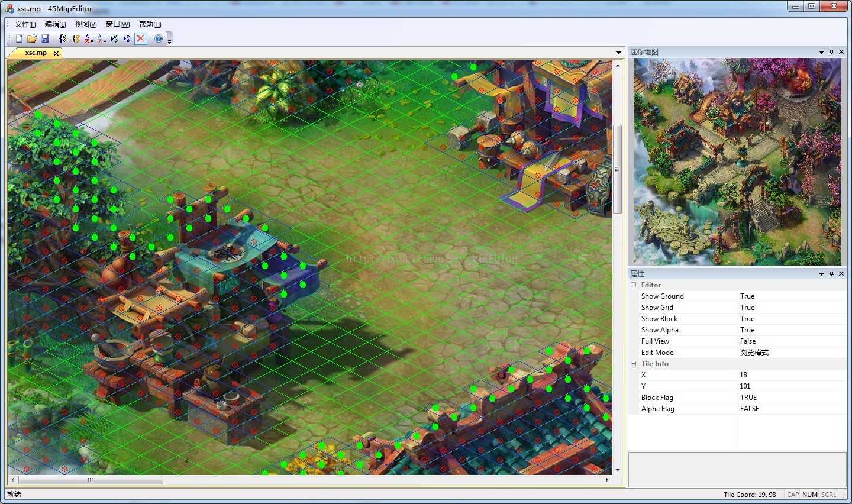Select the Show Block property label
852x504 pixels.
(659, 319)
